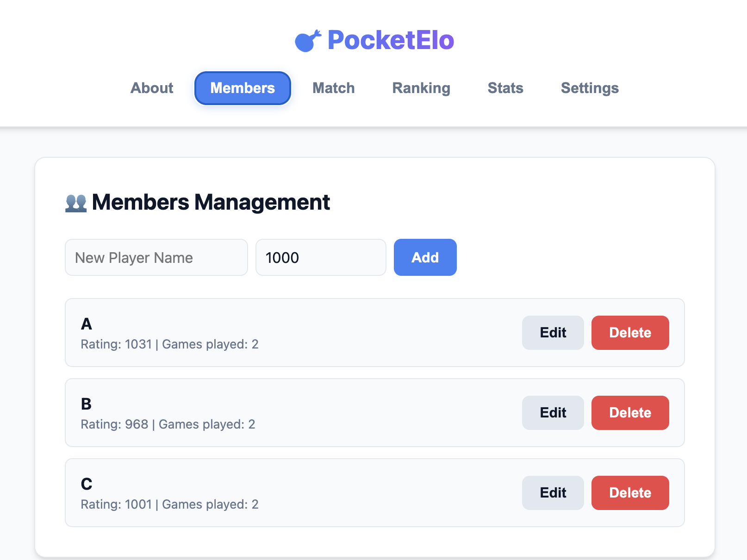747x560 pixels.
Task: Click the Members Management people icon
Action: tap(76, 203)
